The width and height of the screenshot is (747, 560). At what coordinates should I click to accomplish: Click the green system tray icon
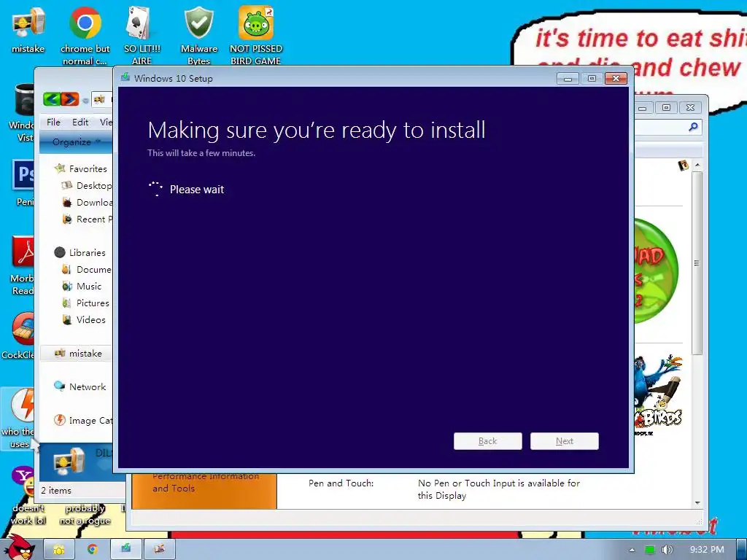[x=650, y=550]
